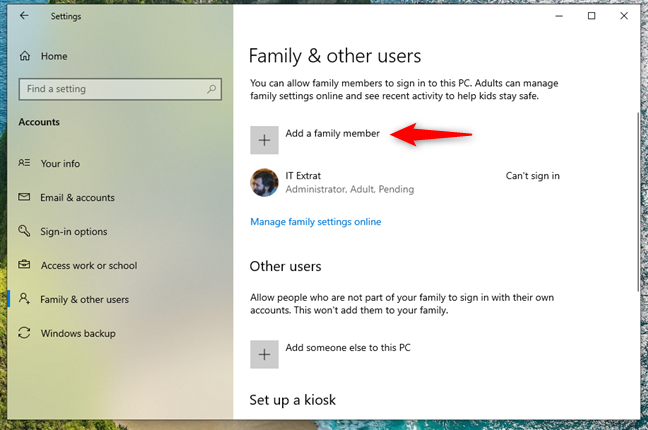The image size is (648, 430).
Task: Click the plus icon for Add a family member
Action: click(x=264, y=140)
